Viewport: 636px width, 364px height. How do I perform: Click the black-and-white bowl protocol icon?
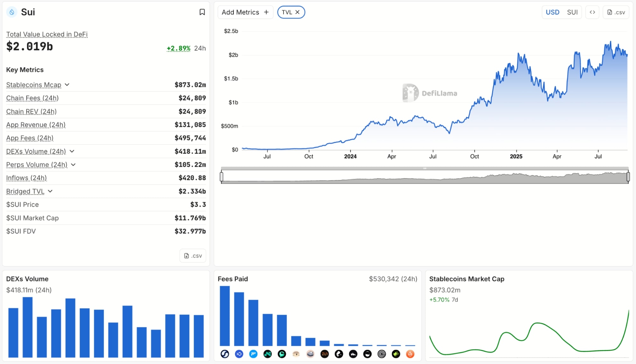coord(367,354)
